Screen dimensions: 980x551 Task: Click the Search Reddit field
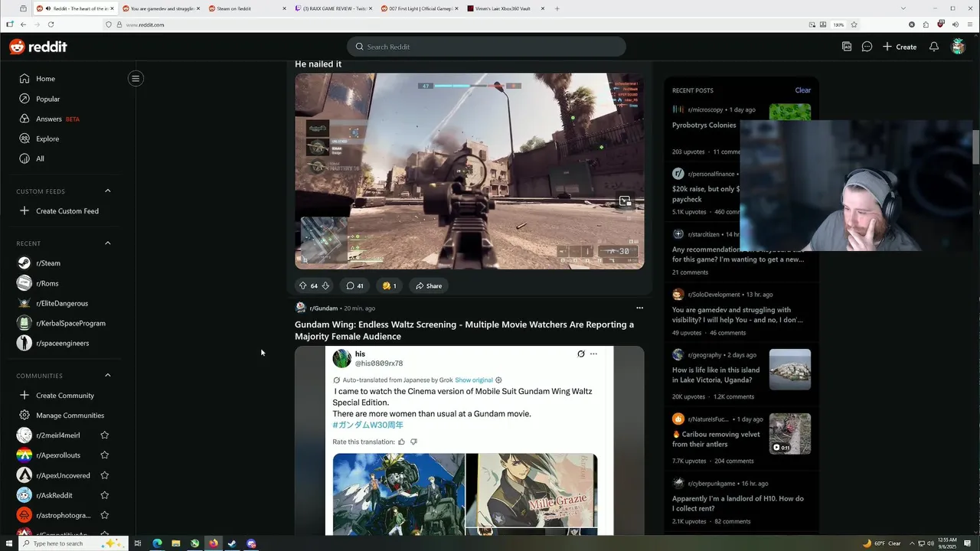click(486, 47)
